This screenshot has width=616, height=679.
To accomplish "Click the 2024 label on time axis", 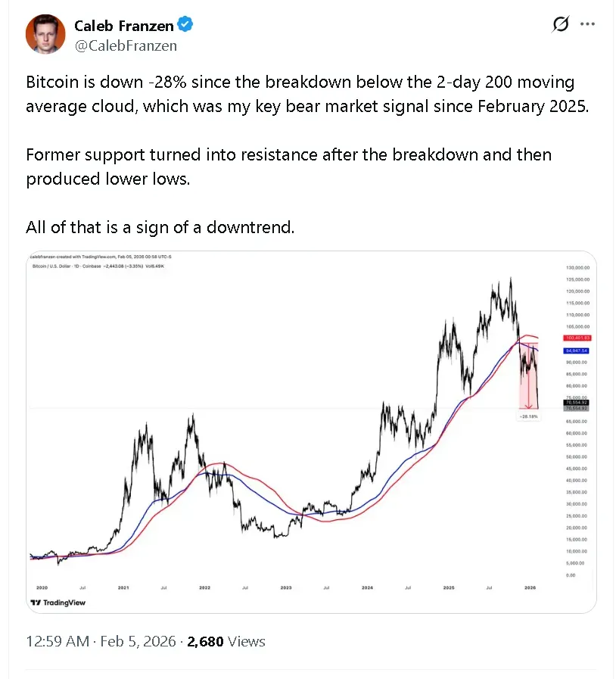I will point(367,587).
